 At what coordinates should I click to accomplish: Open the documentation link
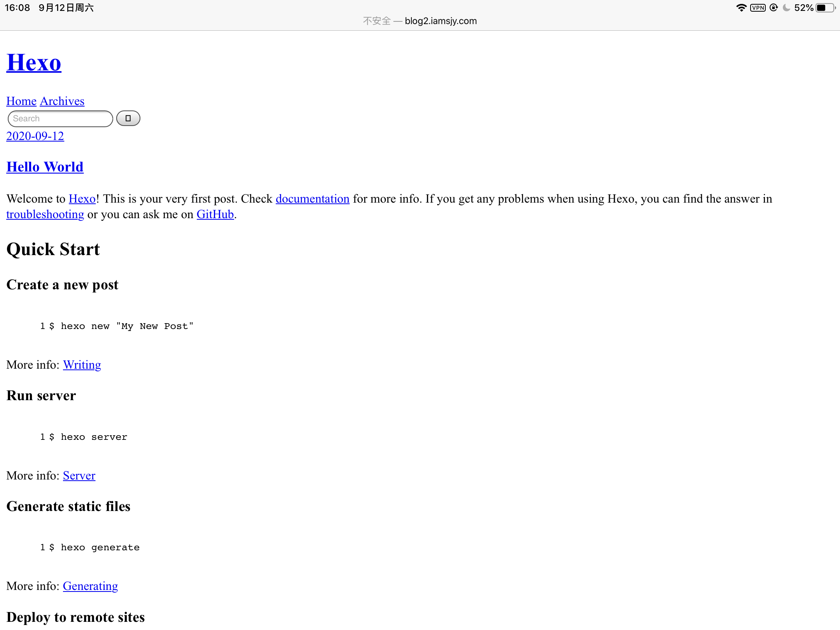click(x=313, y=199)
